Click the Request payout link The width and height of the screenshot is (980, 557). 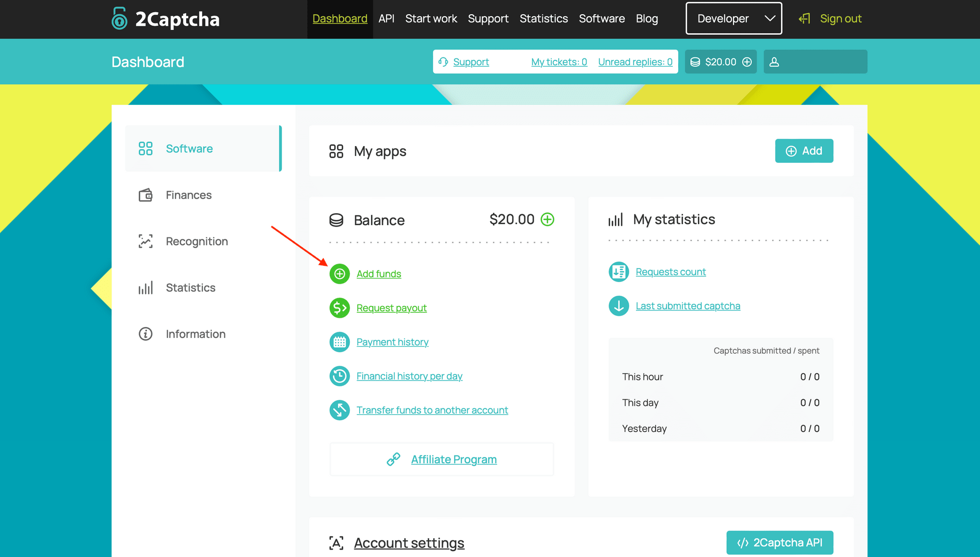point(392,308)
